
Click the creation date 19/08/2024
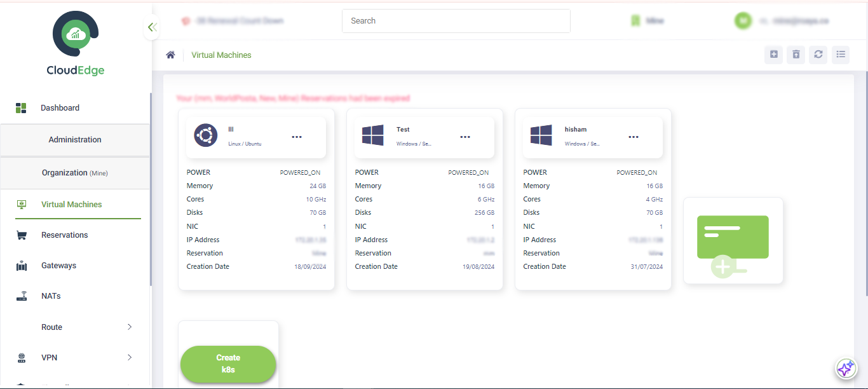478,267
